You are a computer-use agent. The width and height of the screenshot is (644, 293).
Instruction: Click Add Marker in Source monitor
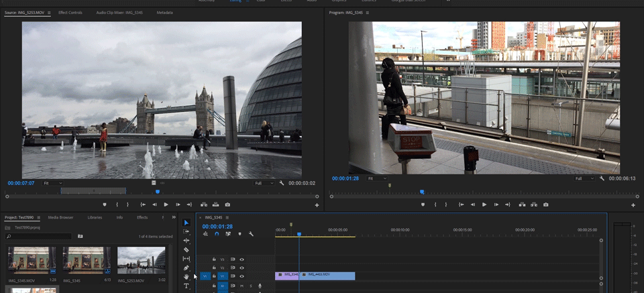pos(105,204)
